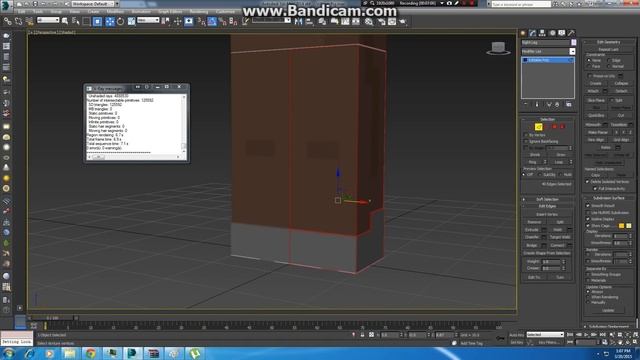Open the Graph Editors menu
This screenshot has height=360, width=640.
point(170,11)
